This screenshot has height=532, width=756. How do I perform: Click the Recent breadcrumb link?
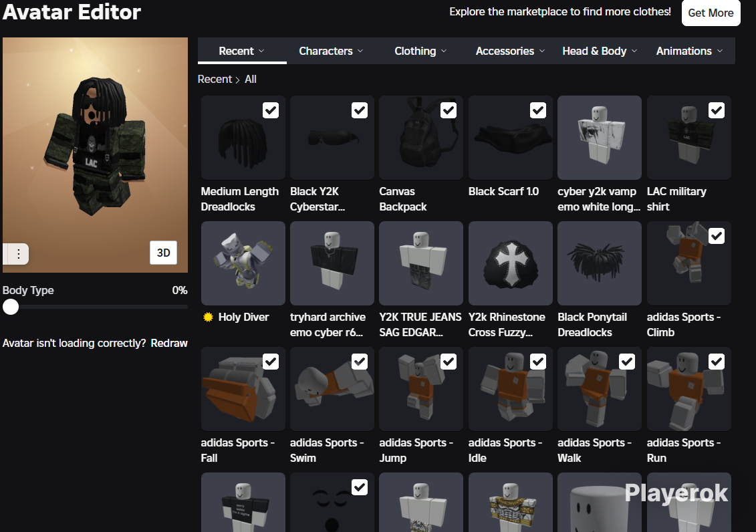pos(215,79)
